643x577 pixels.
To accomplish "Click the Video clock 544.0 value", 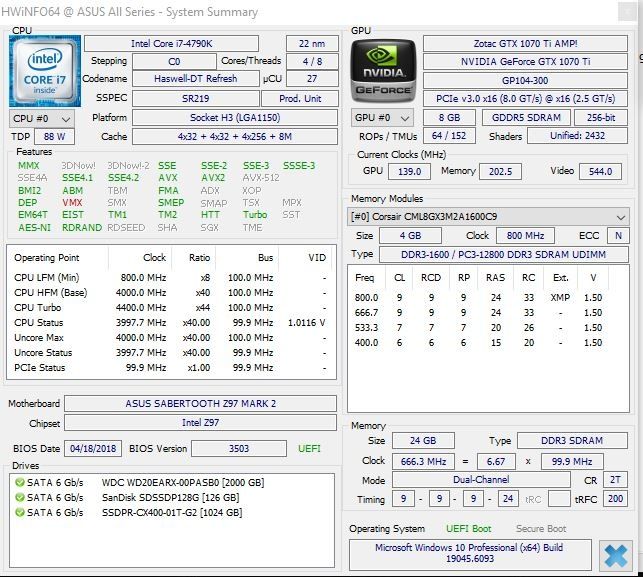I will 600,171.
